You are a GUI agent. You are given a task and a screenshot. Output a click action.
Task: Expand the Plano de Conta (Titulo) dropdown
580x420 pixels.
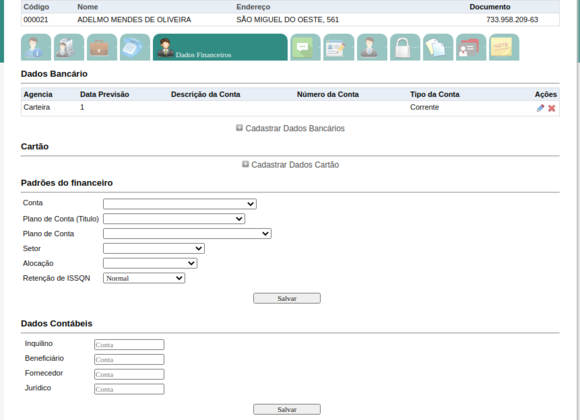174,219
